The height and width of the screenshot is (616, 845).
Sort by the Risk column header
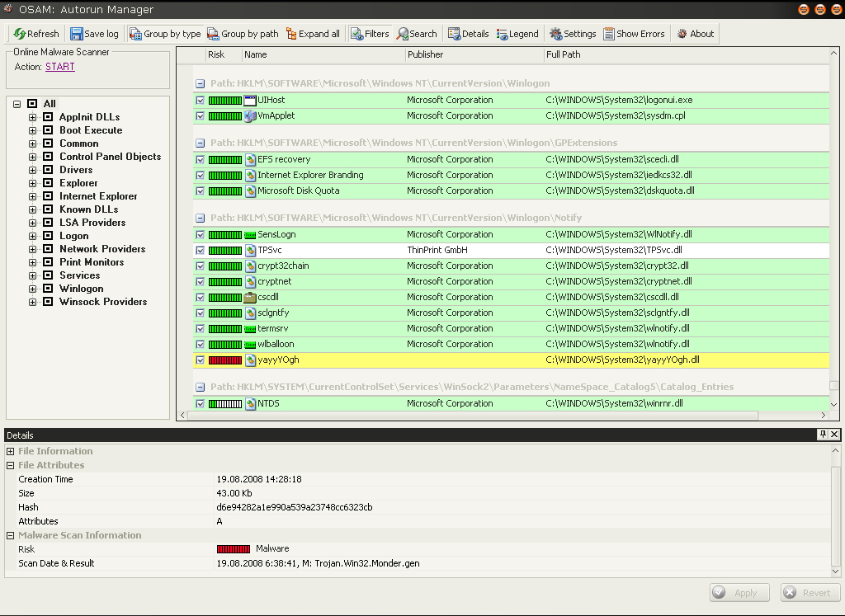[x=224, y=54]
